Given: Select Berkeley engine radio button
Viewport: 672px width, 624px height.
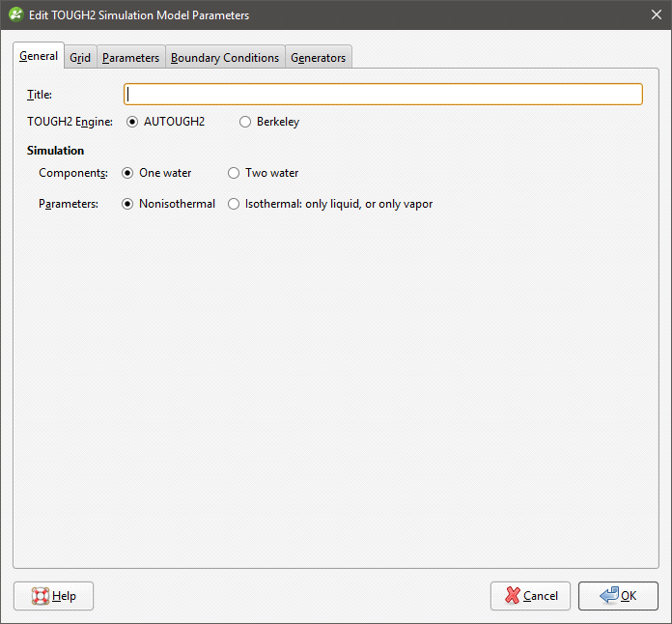Looking at the screenshot, I should [x=245, y=122].
